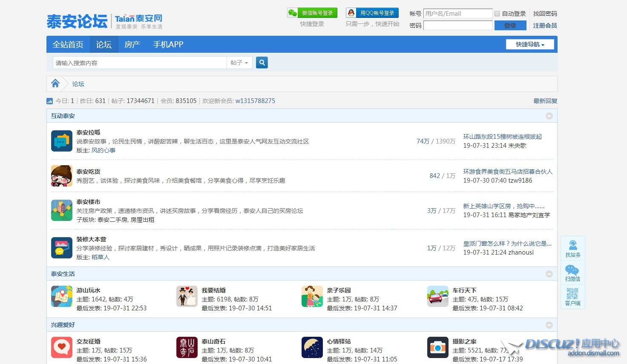Open the 全站首页 nav tab

tap(68, 44)
